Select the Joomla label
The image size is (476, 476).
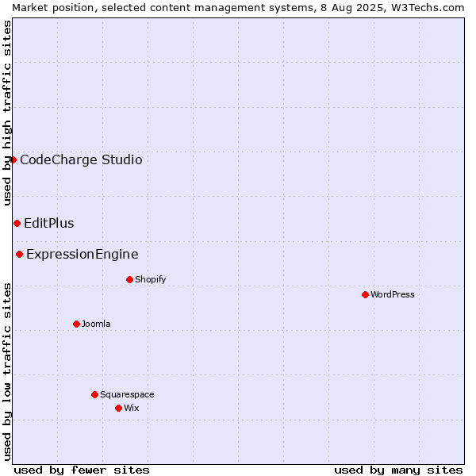96,324
